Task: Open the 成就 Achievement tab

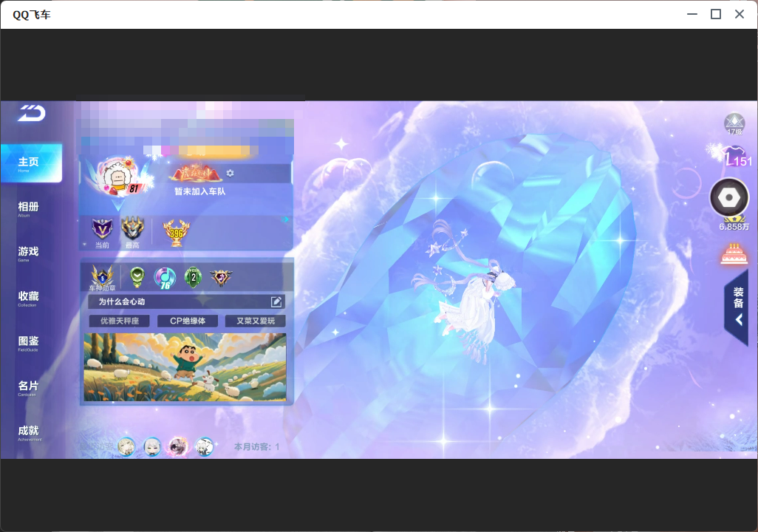Action: [x=29, y=432]
